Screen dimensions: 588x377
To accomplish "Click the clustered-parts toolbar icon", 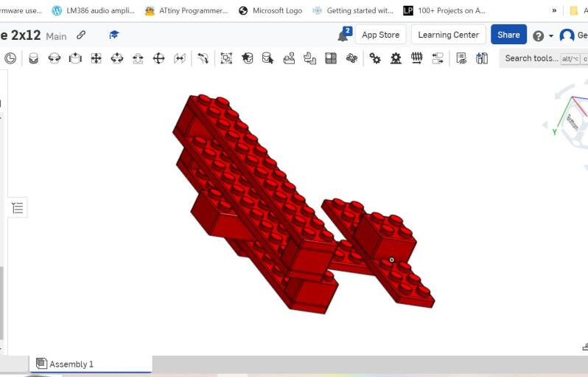I will coord(351,58).
